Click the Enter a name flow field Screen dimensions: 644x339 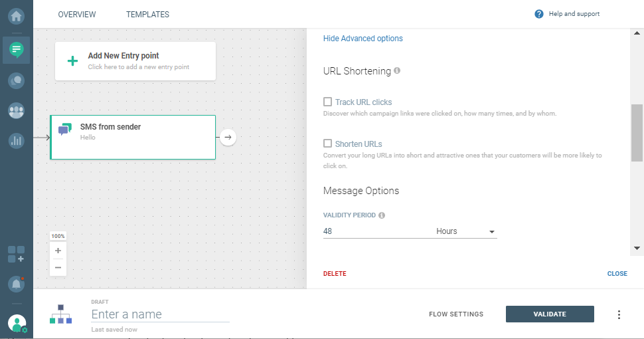[x=159, y=314]
